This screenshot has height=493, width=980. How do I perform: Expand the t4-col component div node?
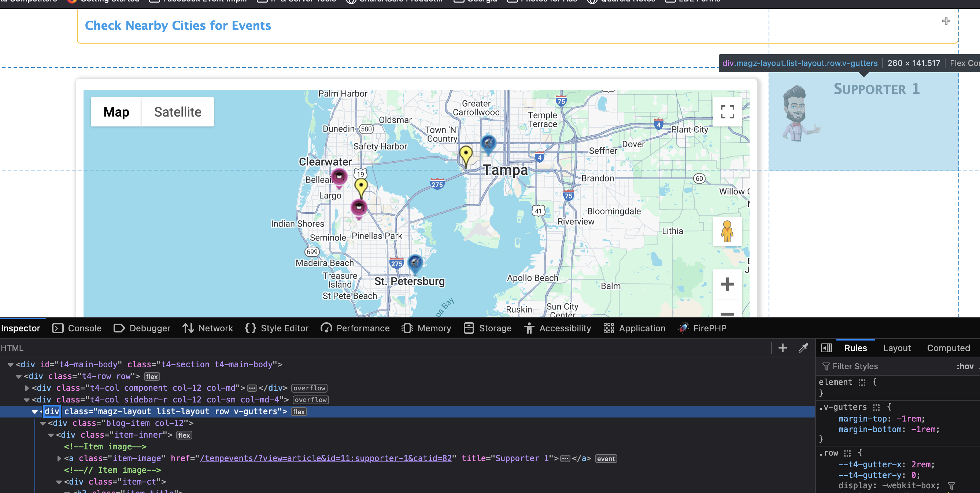pyautogui.click(x=27, y=388)
